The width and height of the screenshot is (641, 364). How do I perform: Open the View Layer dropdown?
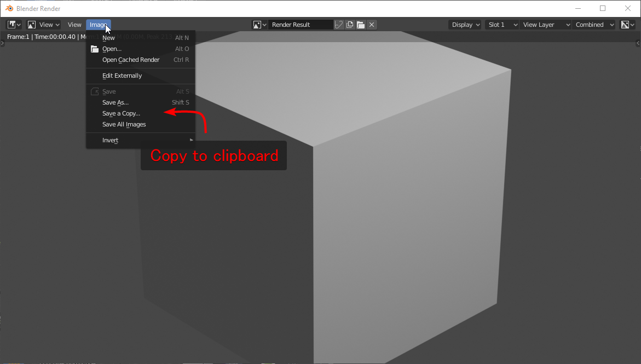click(x=546, y=25)
